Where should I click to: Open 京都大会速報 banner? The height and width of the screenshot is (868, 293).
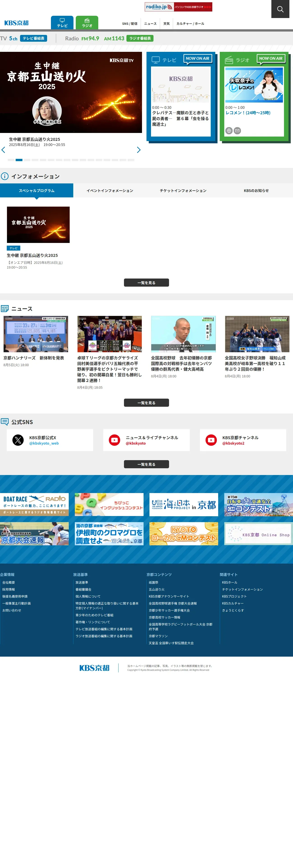tap(34, 534)
